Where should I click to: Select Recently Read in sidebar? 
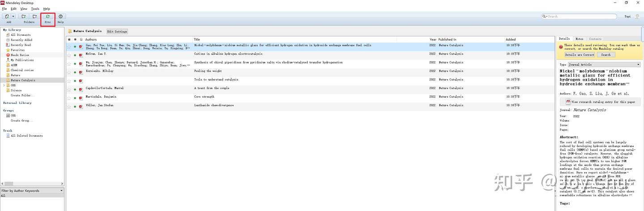[21, 45]
